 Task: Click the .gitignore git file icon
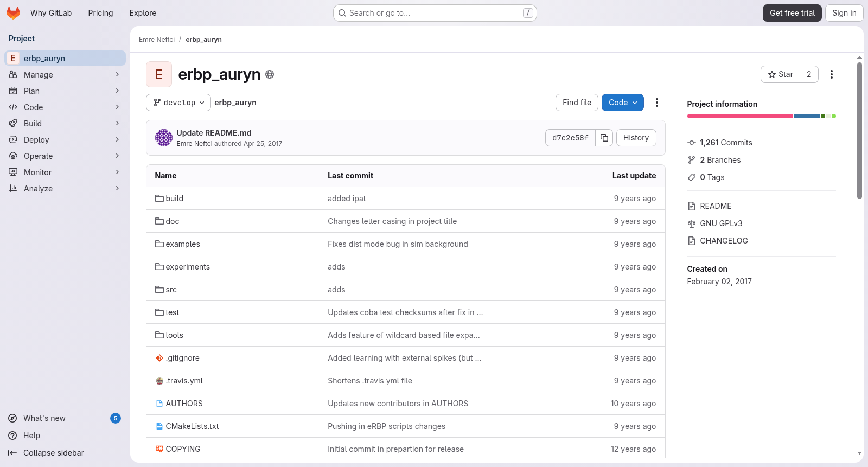[159, 358]
